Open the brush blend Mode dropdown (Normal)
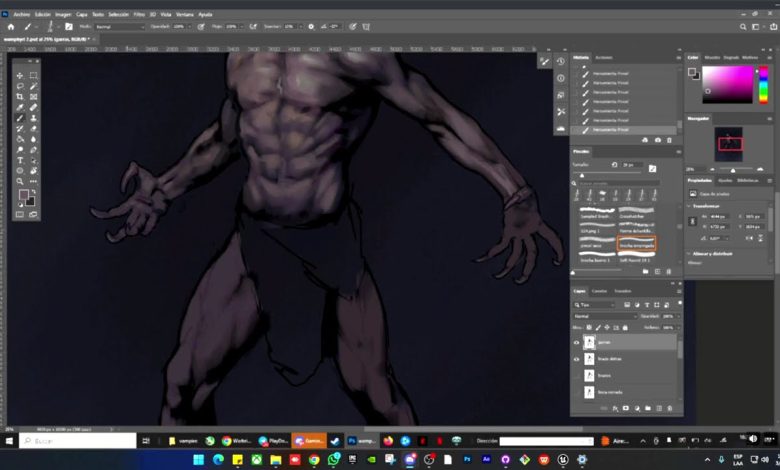This screenshot has width=780, height=470. pyautogui.click(x=118, y=26)
